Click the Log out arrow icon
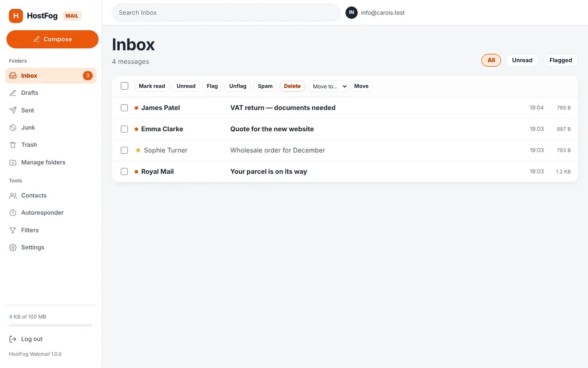The height and width of the screenshot is (368, 588). point(13,339)
